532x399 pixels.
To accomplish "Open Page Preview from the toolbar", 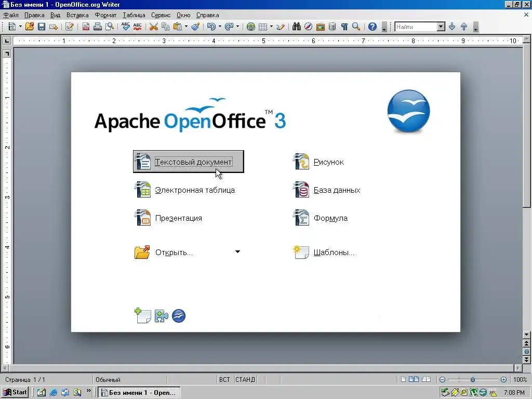I will [x=110, y=26].
